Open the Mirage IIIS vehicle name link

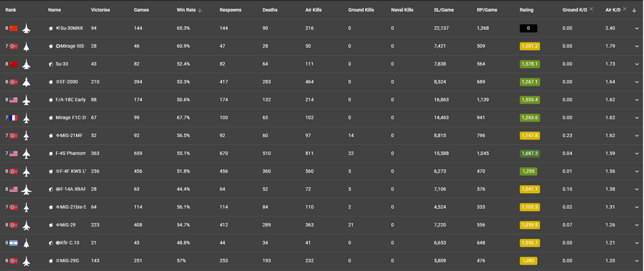coord(70,46)
